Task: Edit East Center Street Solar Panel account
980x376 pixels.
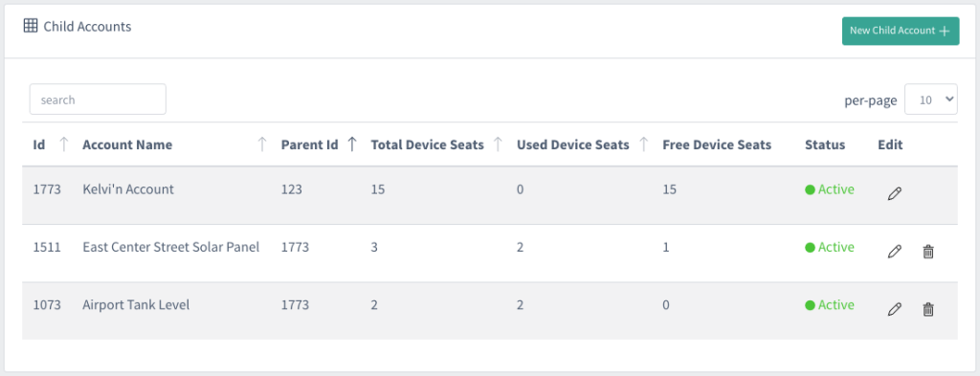Action: coord(895,252)
